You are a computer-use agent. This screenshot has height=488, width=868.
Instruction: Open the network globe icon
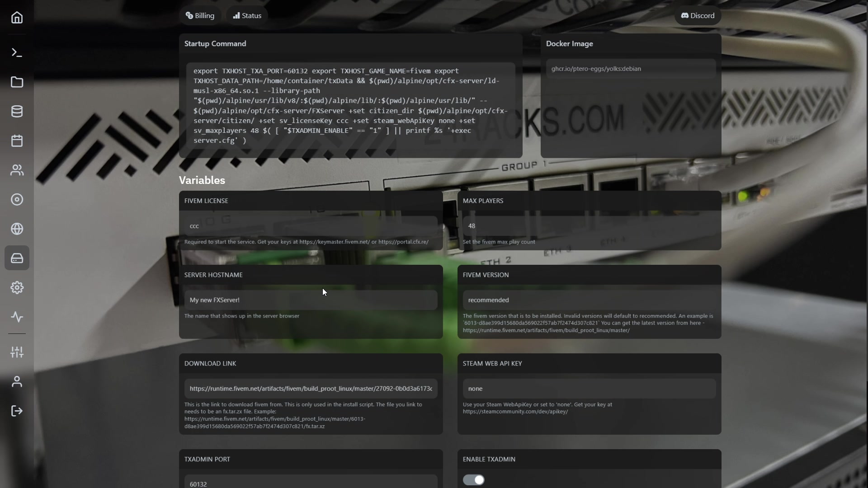[x=17, y=229]
